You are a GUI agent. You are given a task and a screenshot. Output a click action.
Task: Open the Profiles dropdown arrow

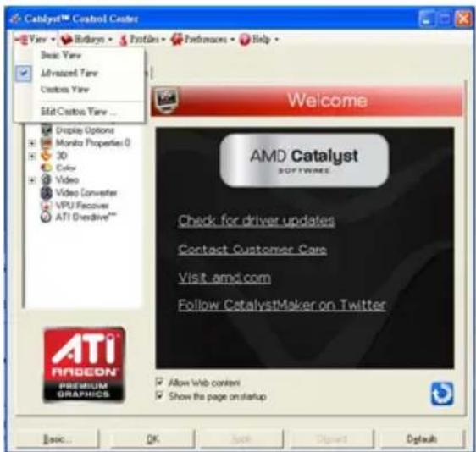(x=163, y=40)
